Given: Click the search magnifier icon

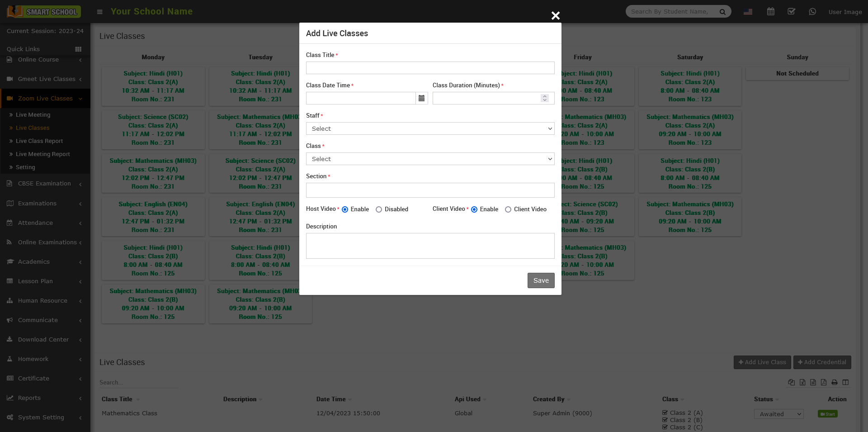Looking at the screenshot, I should point(722,12).
